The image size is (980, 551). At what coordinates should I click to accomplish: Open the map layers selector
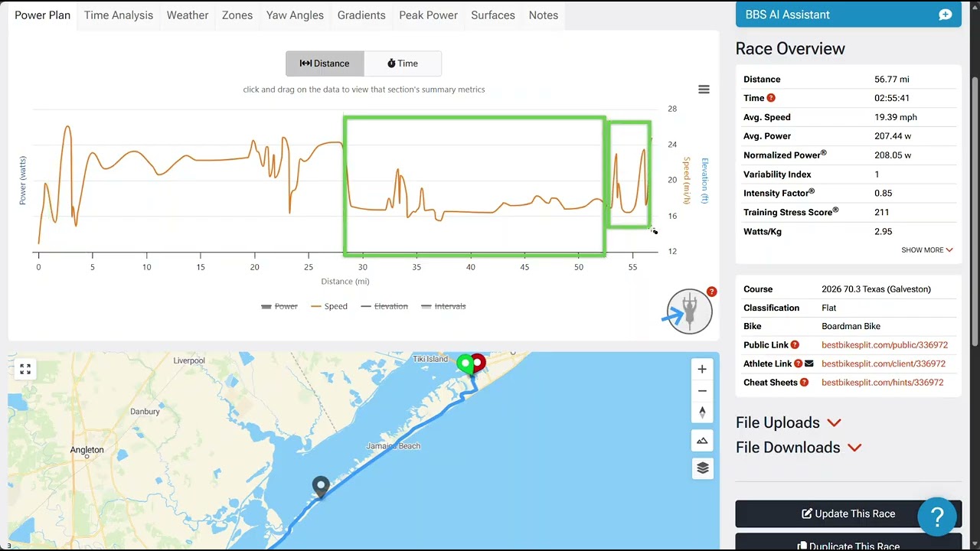(702, 468)
